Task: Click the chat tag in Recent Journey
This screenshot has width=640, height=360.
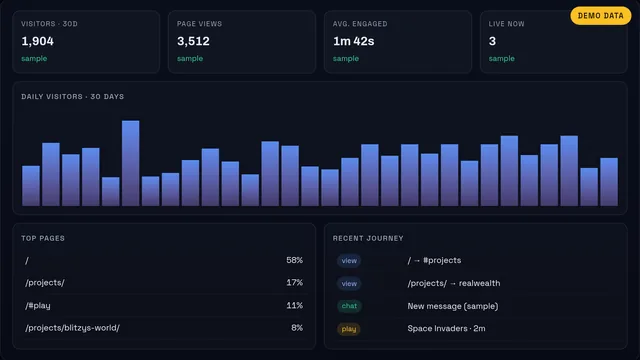Action: (349, 306)
